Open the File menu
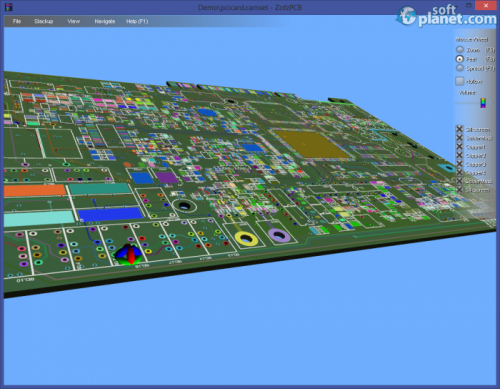 [x=17, y=21]
